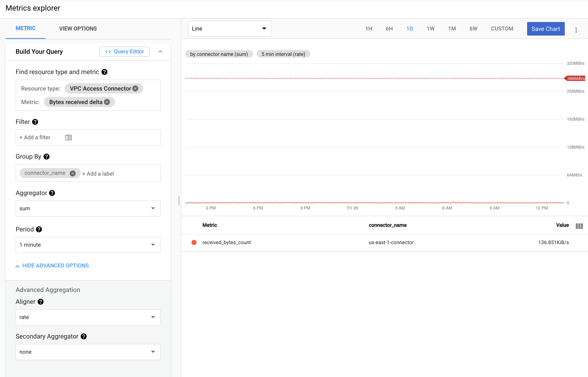Image resolution: width=588 pixels, height=377 pixels.
Task: Click the Save Chart button
Action: tap(546, 29)
